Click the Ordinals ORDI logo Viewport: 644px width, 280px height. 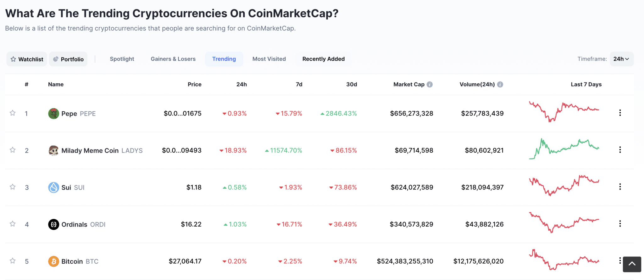tap(53, 224)
